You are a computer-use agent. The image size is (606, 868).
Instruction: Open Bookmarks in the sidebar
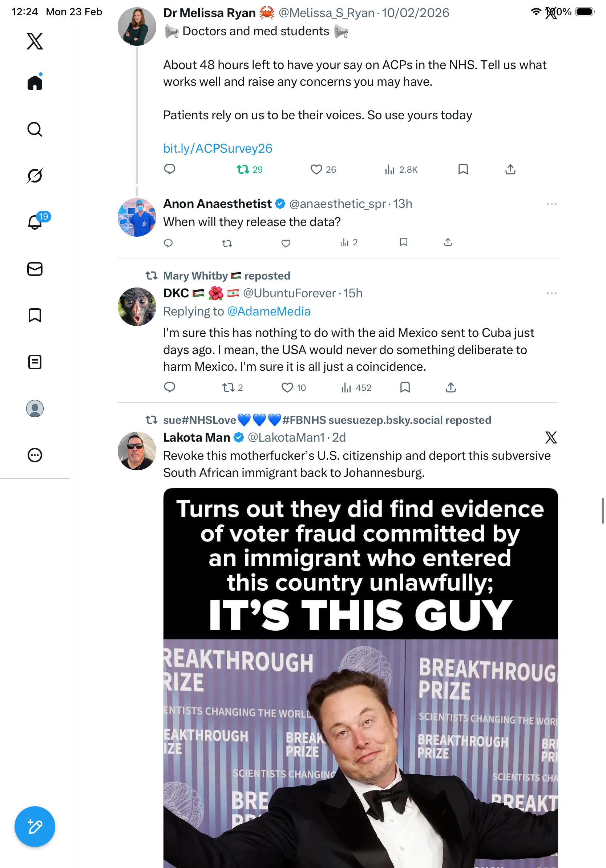[x=35, y=315]
